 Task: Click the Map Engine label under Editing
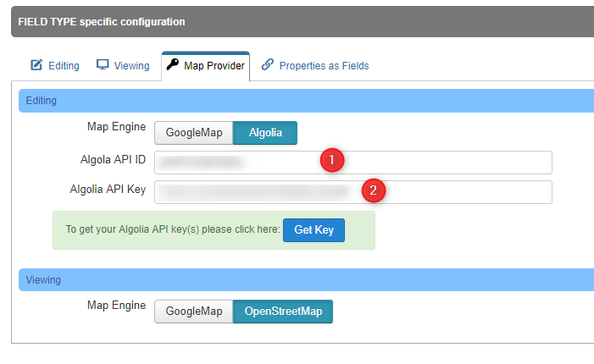tap(116, 127)
